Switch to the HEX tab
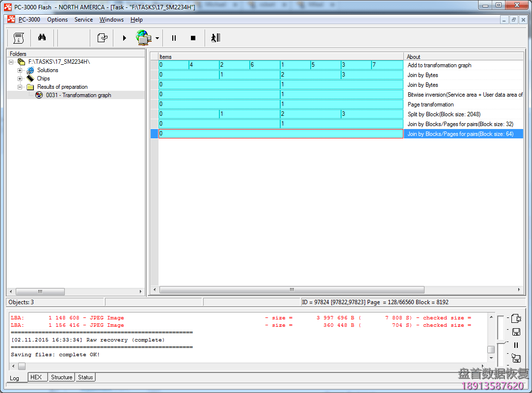This screenshot has width=532, height=393. pos(36,377)
